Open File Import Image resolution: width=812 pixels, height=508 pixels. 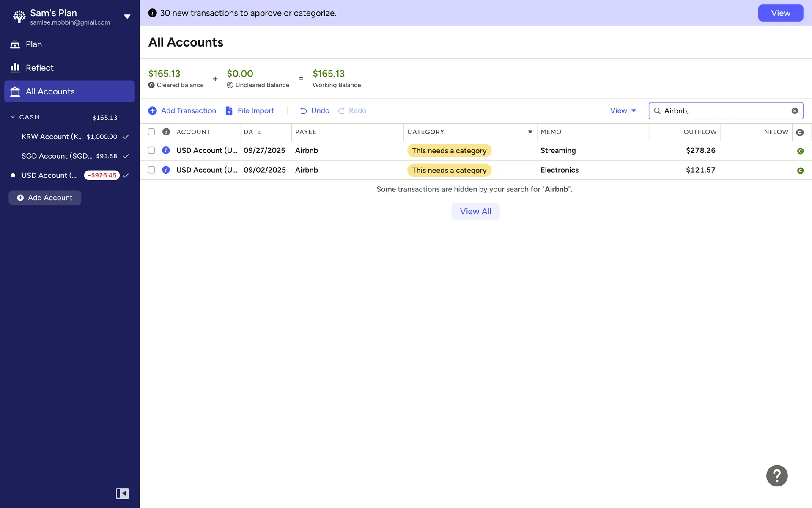coord(250,110)
